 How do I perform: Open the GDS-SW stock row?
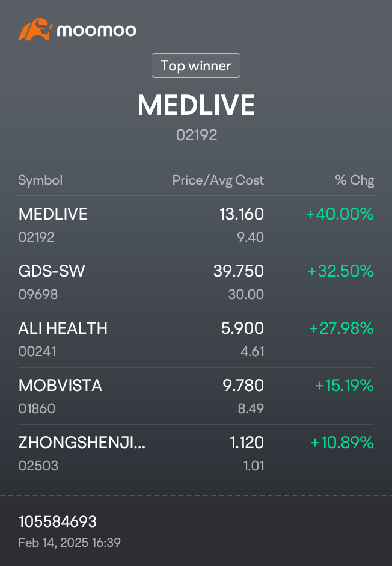coord(196,281)
